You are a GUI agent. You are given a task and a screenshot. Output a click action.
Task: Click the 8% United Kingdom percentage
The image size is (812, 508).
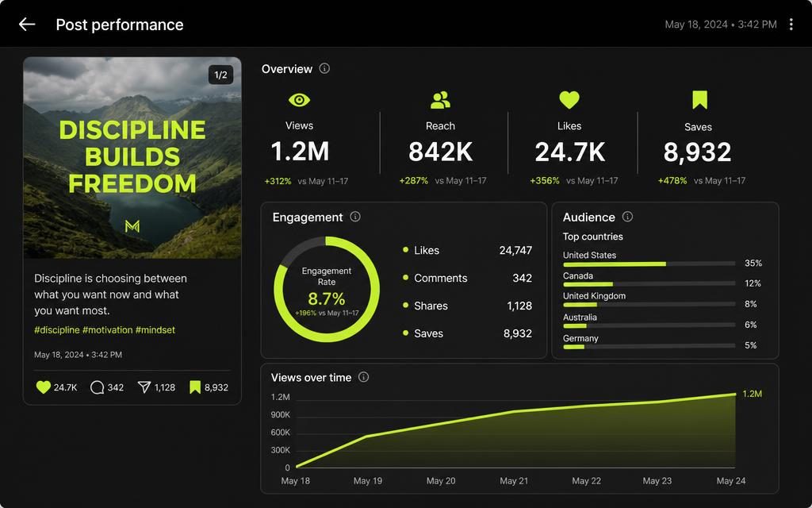point(751,304)
